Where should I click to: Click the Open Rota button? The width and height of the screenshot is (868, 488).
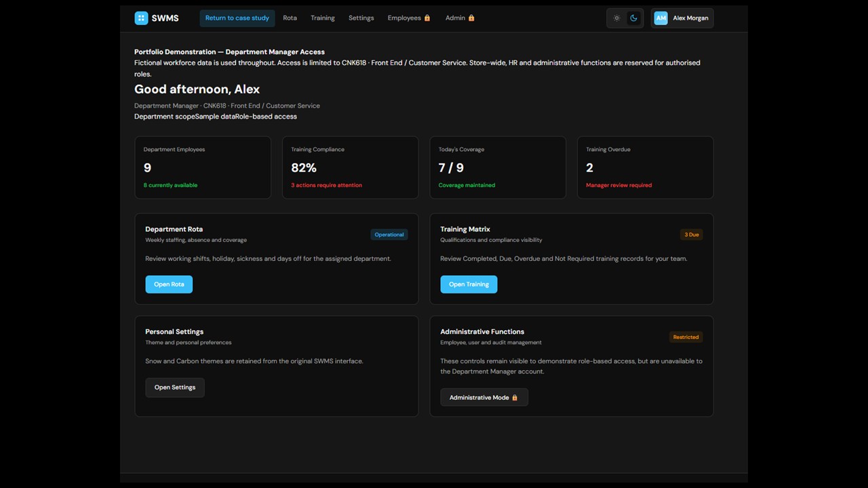(x=169, y=285)
